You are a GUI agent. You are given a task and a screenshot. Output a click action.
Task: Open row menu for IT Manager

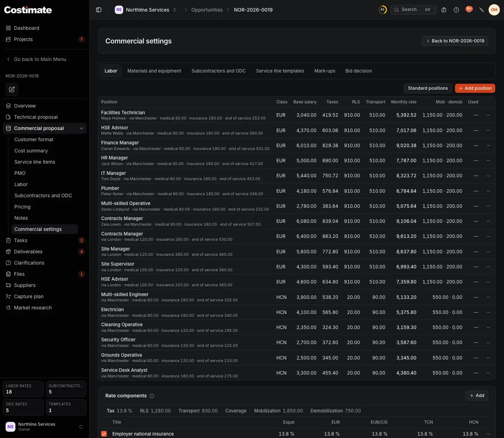pos(488,176)
